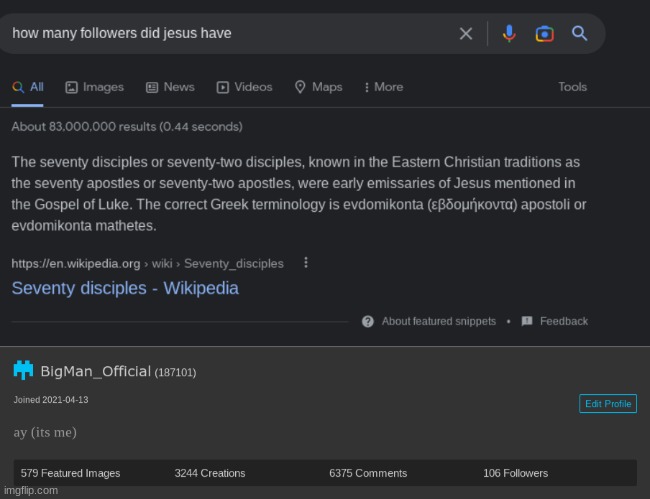Open result options via three-dot icon beside Wikipedia URL
Screen dimensions: 650x499
pos(306,263)
